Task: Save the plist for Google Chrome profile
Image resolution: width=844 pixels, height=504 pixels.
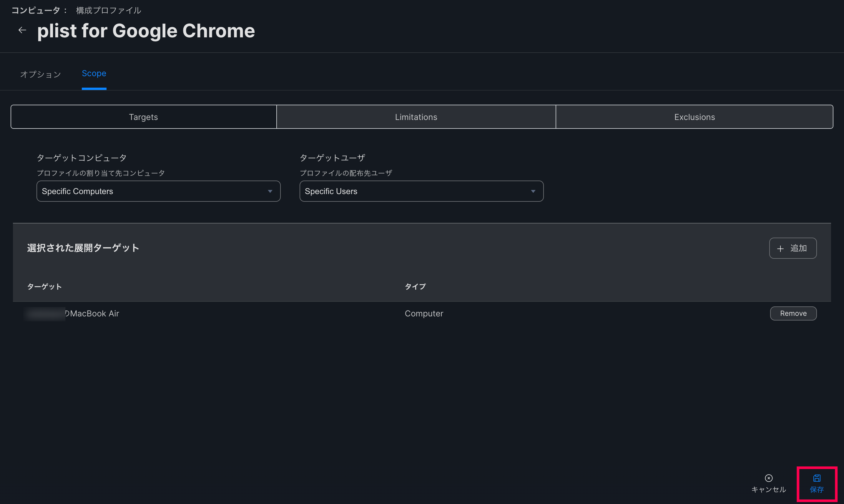Action: pos(817,489)
